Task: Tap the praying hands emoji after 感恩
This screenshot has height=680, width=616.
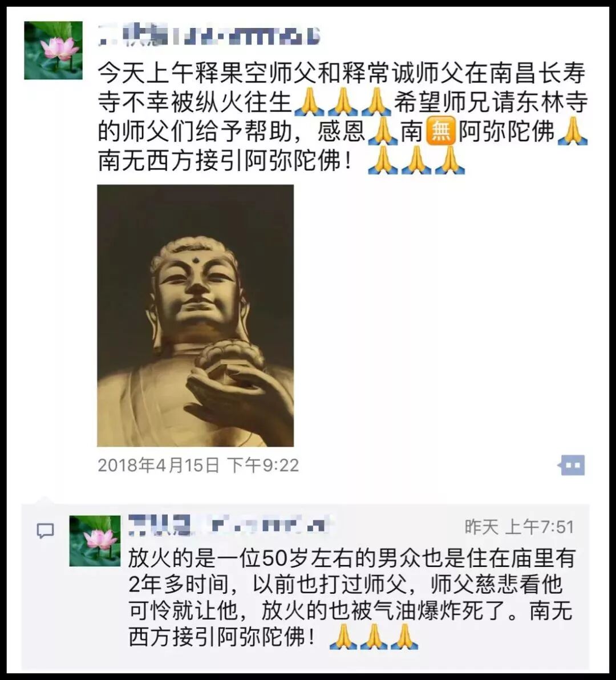Action: [x=382, y=131]
